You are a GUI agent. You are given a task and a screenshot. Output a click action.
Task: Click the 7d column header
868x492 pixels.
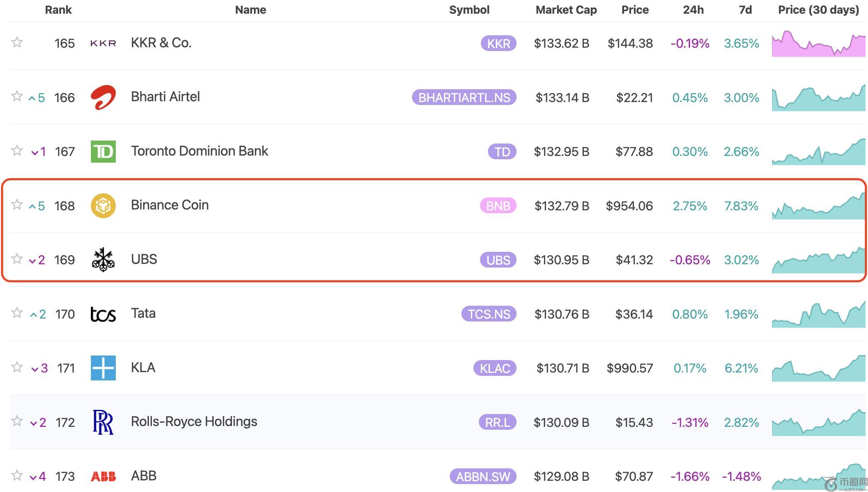pyautogui.click(x=745, y=10)
